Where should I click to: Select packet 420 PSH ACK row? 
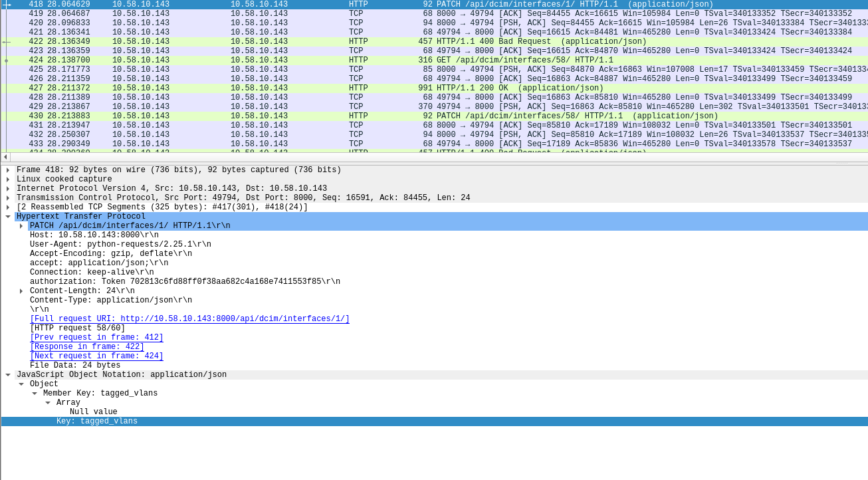[434, 23]
